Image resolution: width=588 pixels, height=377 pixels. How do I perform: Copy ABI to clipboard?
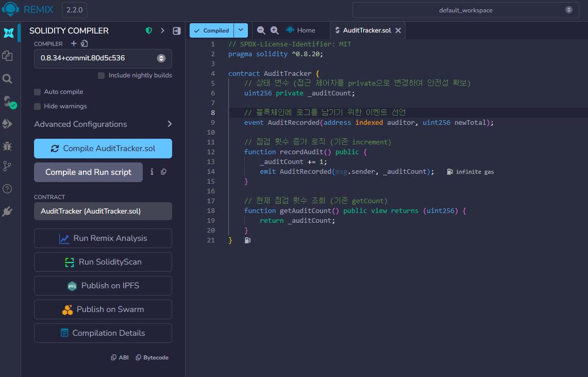coord(120,357)
